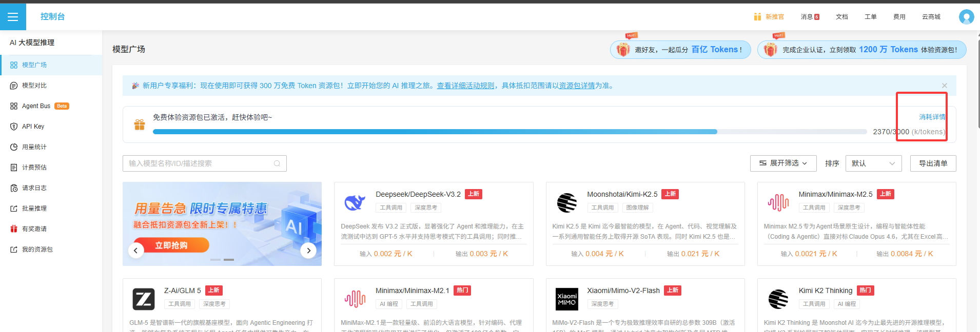Click the 导出清单 button

tap(933, 163)
